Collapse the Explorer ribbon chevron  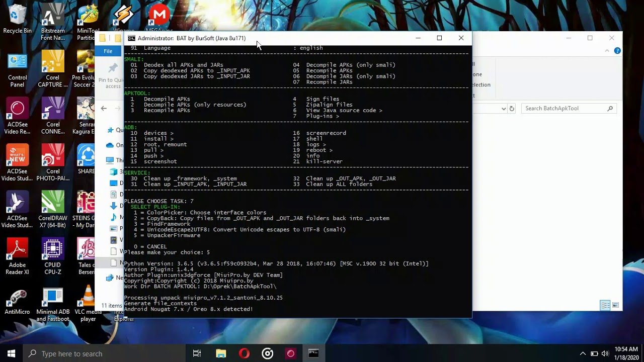(607, 51)
